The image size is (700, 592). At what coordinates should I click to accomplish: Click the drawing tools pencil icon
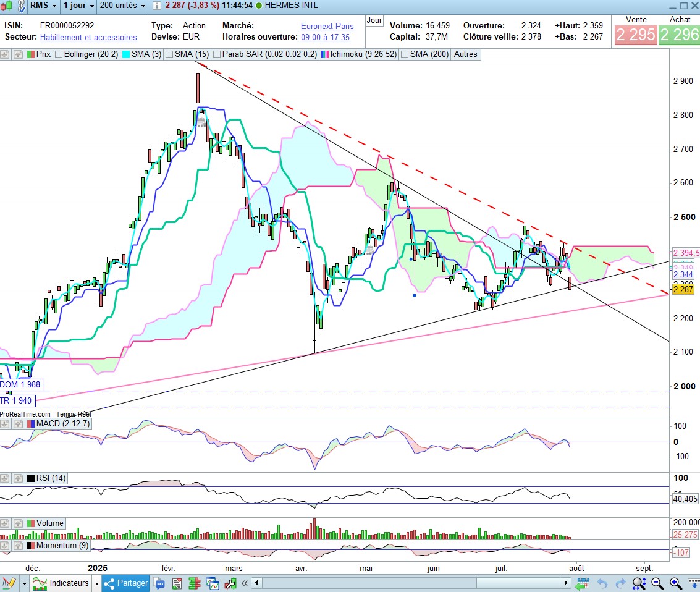9,583
